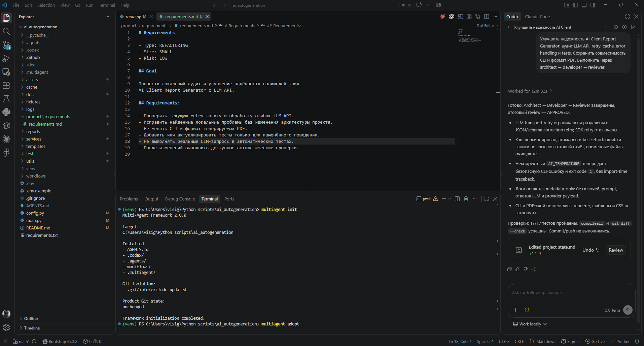Copy the Codex response
Viewport: 644px width, 346px height.
pos(509,269)
